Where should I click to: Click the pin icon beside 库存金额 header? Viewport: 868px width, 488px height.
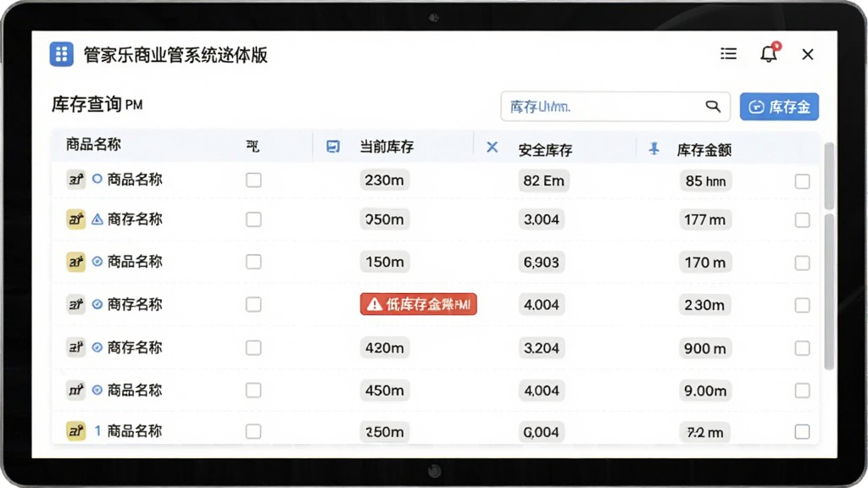click(x=654, y=148)
